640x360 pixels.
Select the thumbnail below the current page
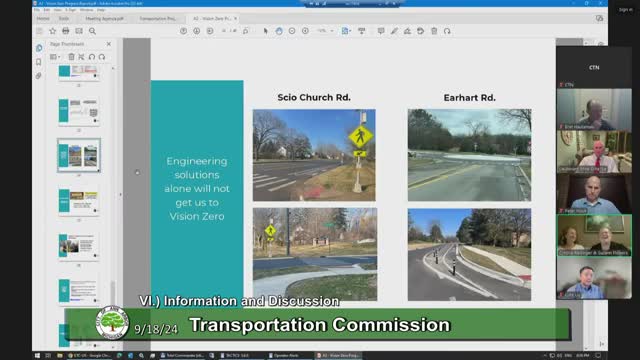coord(79,201)
